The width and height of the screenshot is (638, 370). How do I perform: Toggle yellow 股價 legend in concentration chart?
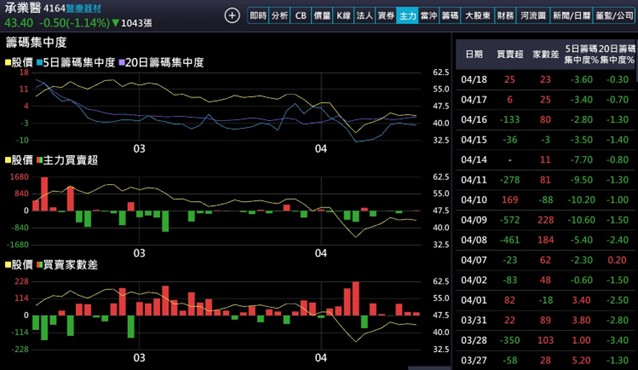(19, 62)
